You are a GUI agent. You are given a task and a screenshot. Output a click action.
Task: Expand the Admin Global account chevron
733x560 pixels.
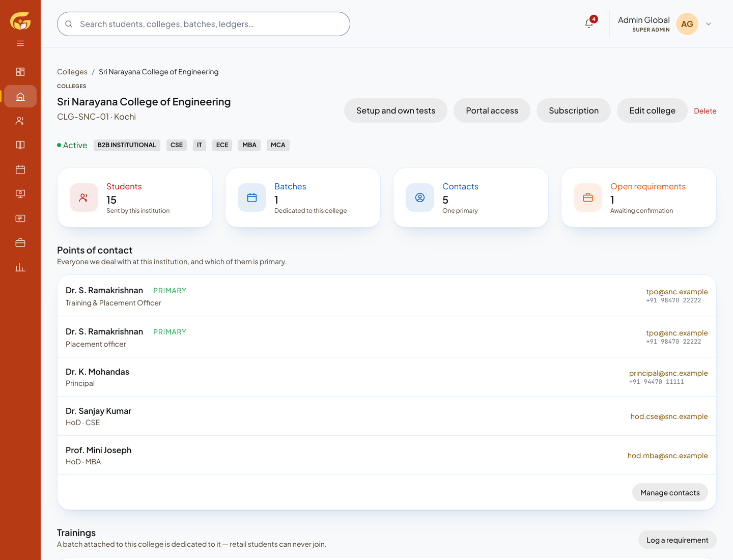[709, 24]
